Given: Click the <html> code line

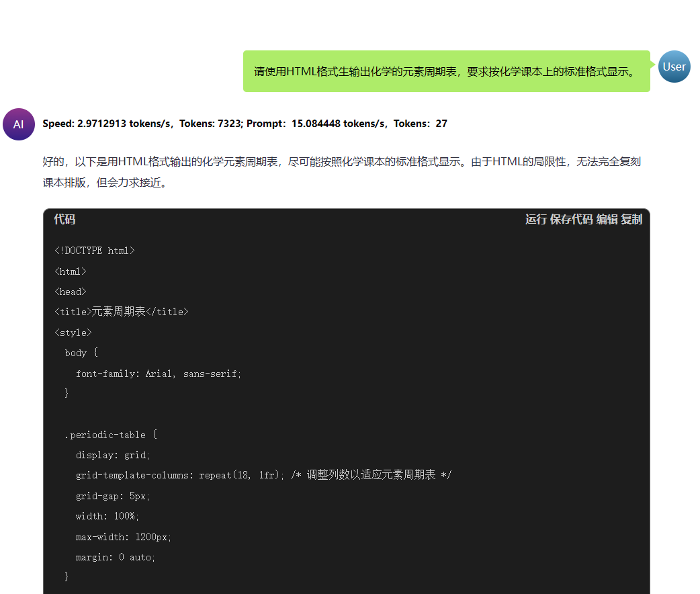Looking at the screenshot, I should [x=71, y=271].
